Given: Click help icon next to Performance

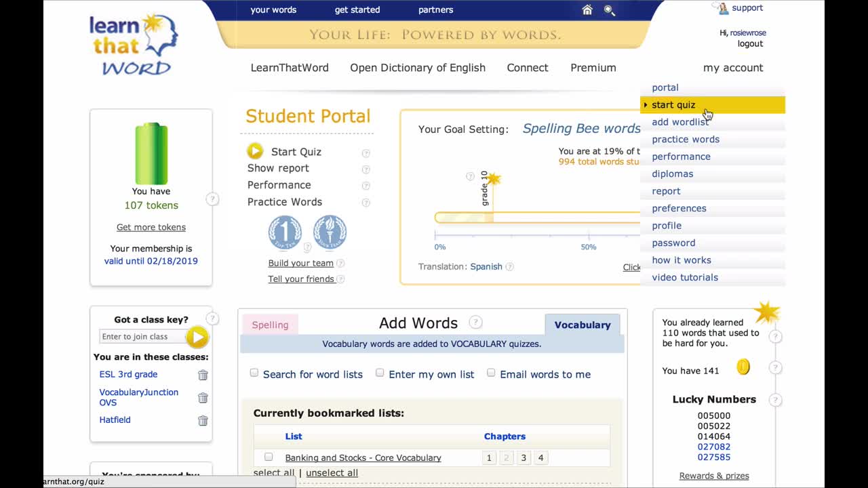Looking at the screenshot, I should pyautogui.click(x=366, y=186).
